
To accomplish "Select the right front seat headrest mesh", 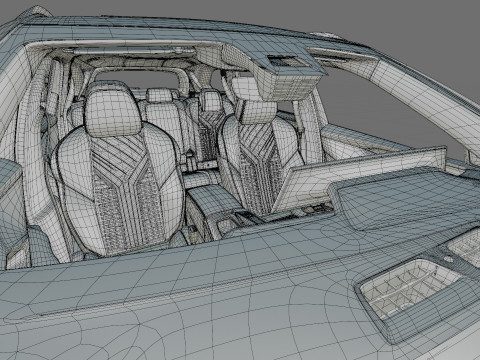I will 256,111.
